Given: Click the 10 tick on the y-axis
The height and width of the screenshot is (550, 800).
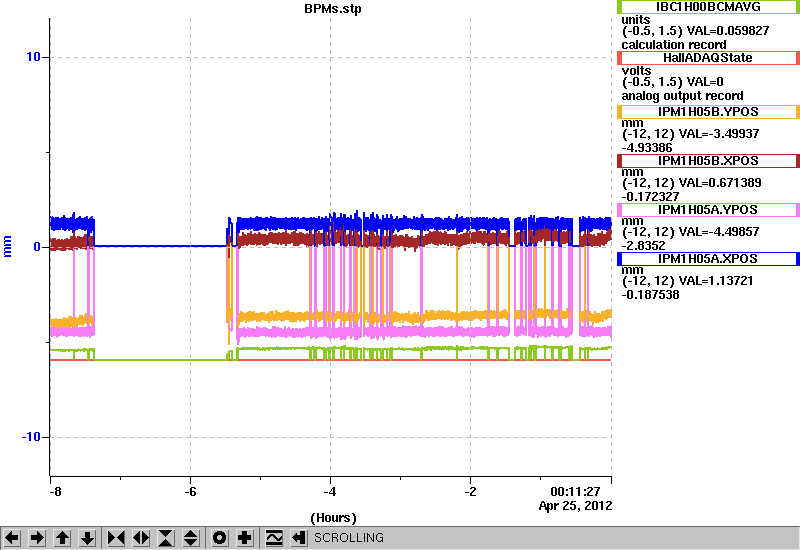Looking at the screenshot, I should tap(33, 57).
